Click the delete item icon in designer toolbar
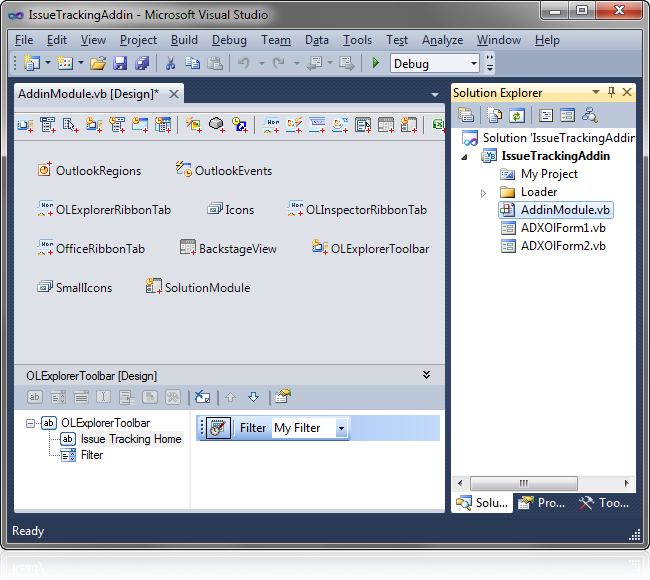The height and width of the screenshot is (580, 650). click(202, 397)
